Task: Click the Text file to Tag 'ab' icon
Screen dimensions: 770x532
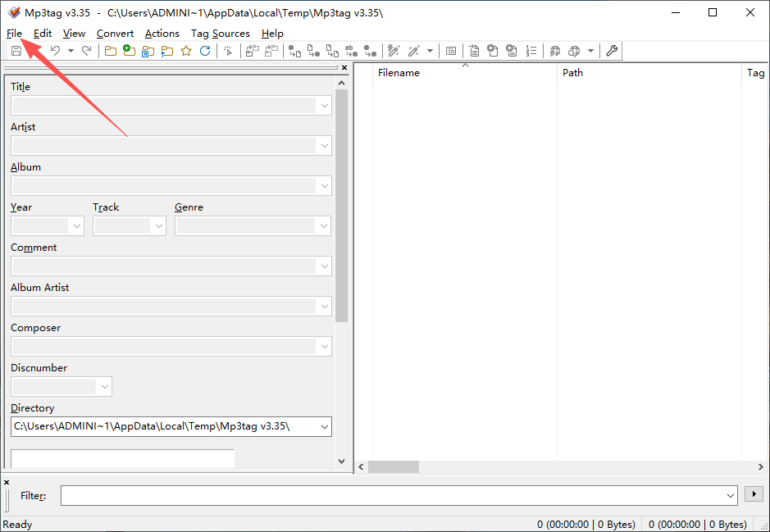Action: coord(352,51)
